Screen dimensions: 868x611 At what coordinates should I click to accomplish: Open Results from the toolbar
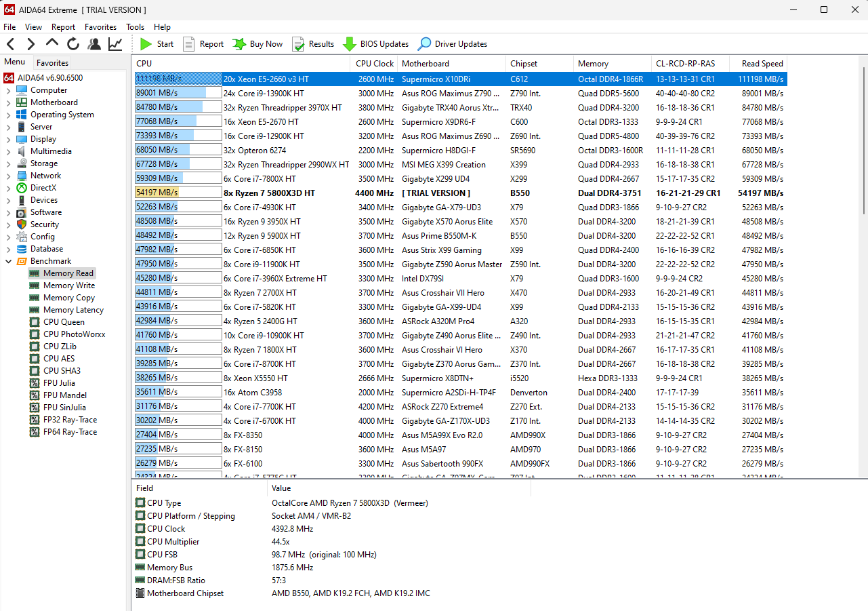tap(313, 44)
